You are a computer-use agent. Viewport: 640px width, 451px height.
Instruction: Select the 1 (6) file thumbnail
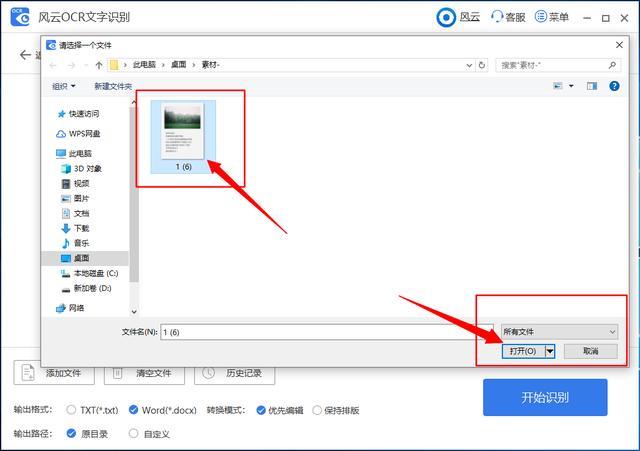tap(183, 137)
